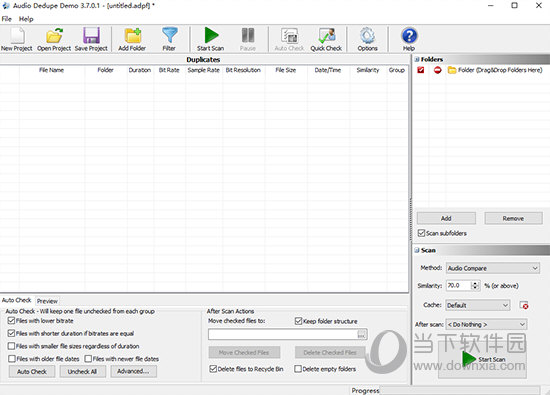Click Delete Checked Files button

(330, 353)
